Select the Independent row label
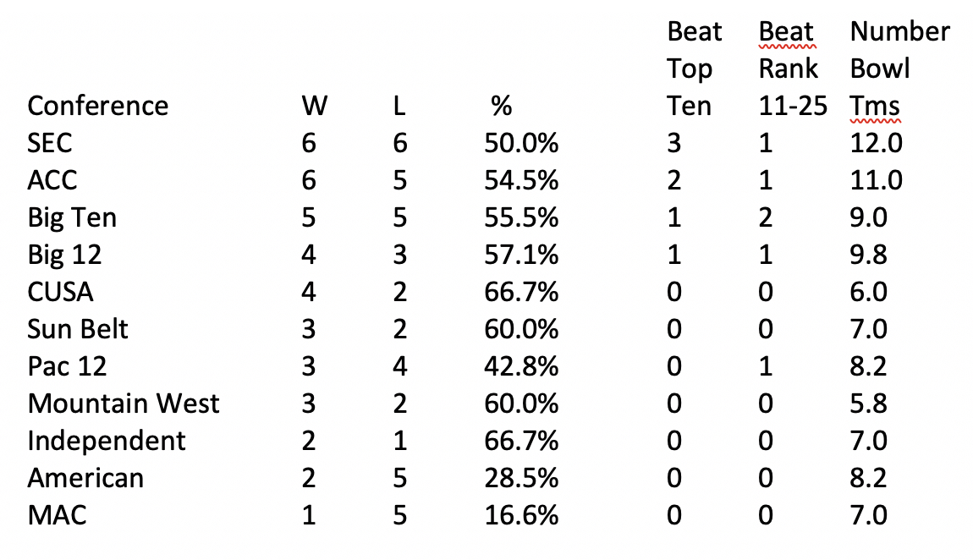The image size is (973, 560). (106, 441)
